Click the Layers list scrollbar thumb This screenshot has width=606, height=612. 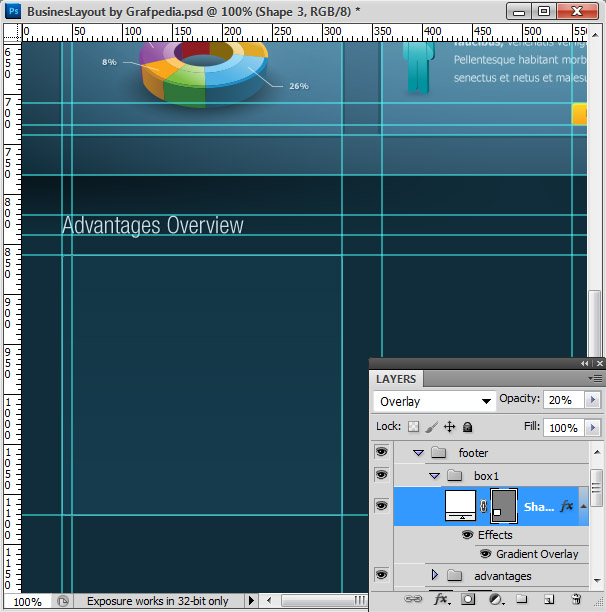597,487
